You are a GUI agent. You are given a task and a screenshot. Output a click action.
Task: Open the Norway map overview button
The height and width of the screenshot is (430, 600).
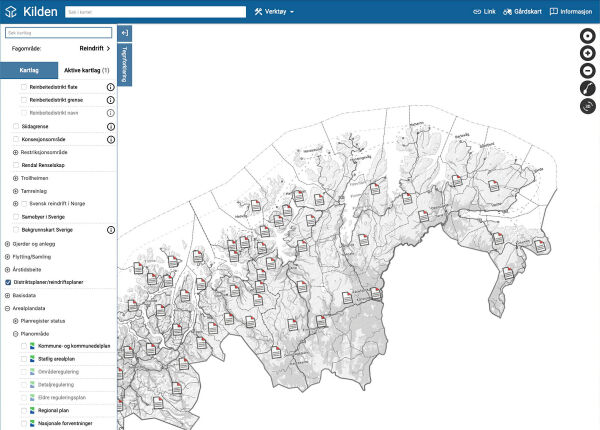(x=587, y=88)
